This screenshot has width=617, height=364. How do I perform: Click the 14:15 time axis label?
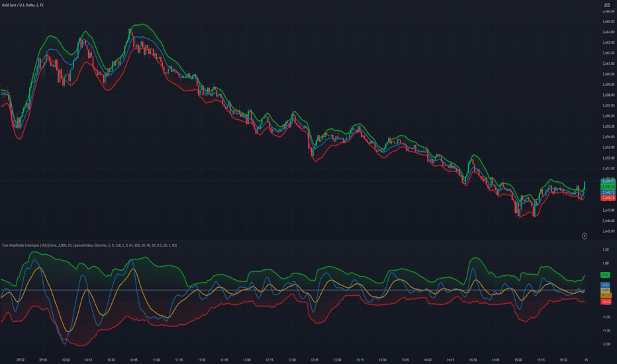(x=450, y=359)
